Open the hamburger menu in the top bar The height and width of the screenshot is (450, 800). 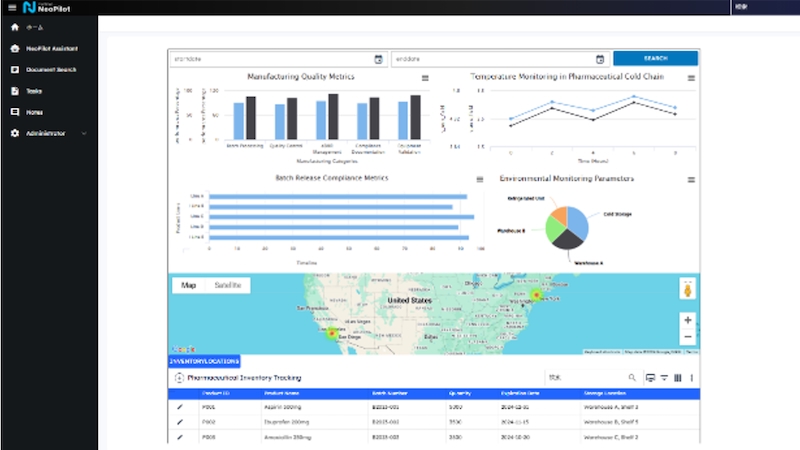click(11, 7)
